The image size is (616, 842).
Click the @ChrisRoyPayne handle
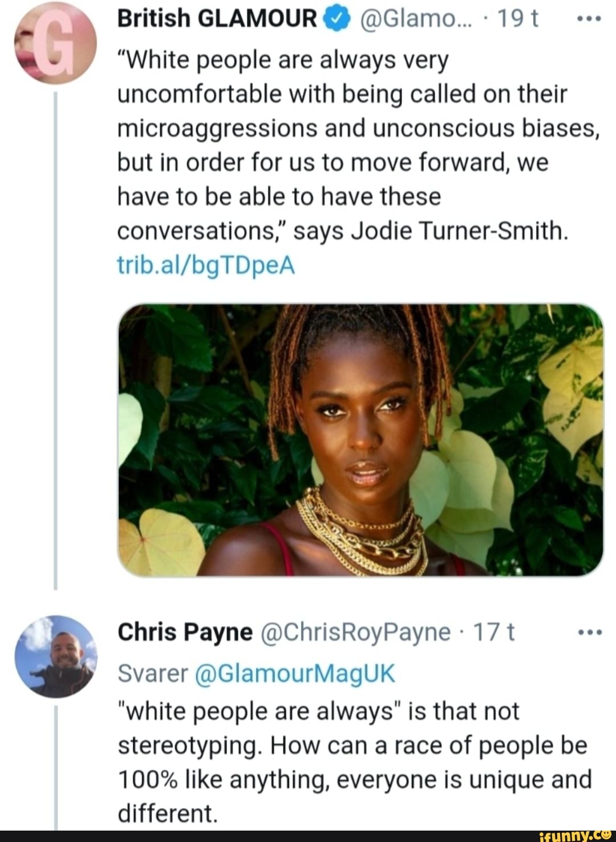356,631
